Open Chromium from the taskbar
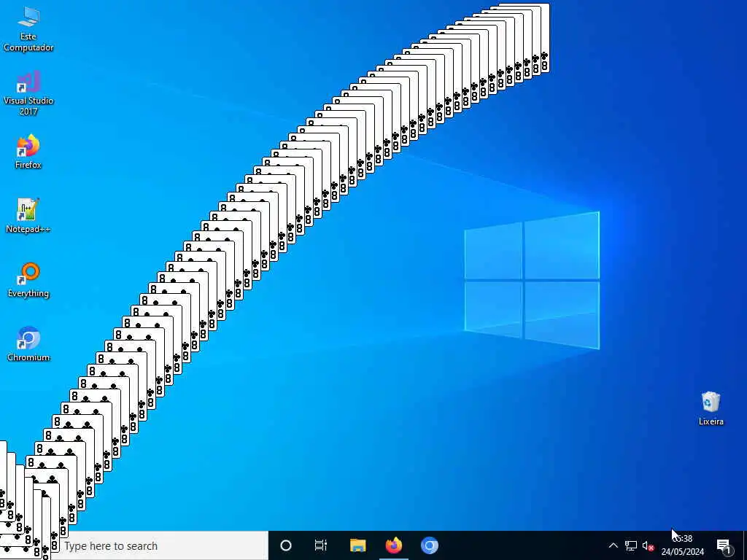Image resolution: width=747 pixels, height=560 pixels. (x=429, y=545)
